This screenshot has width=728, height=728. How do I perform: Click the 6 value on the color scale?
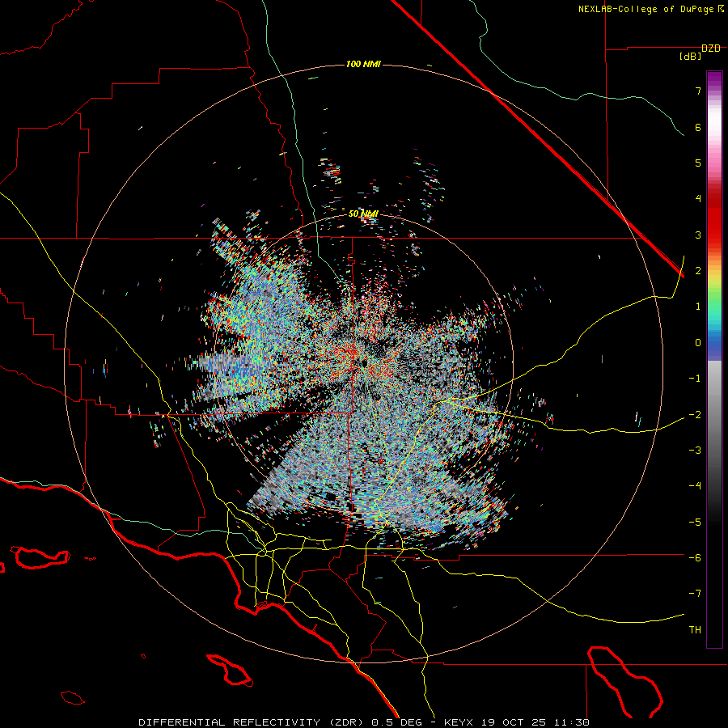tap(698, 127)
